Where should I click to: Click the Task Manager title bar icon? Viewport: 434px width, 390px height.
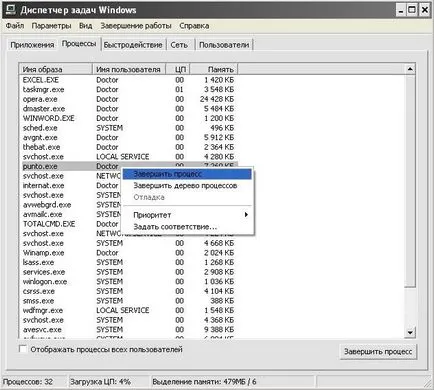[10, 10]
